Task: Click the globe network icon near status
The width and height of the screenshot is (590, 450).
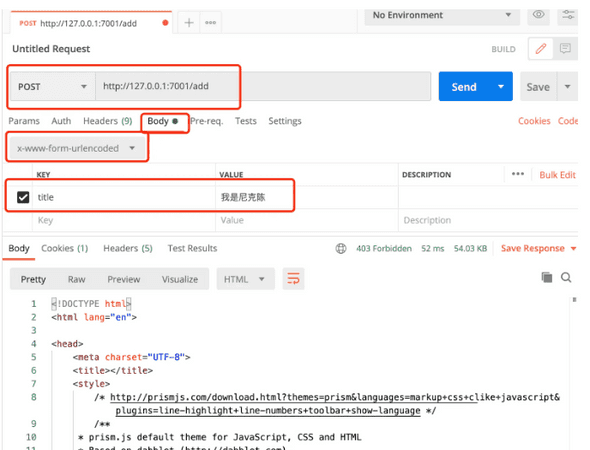Action: click(x=341, y=248)
